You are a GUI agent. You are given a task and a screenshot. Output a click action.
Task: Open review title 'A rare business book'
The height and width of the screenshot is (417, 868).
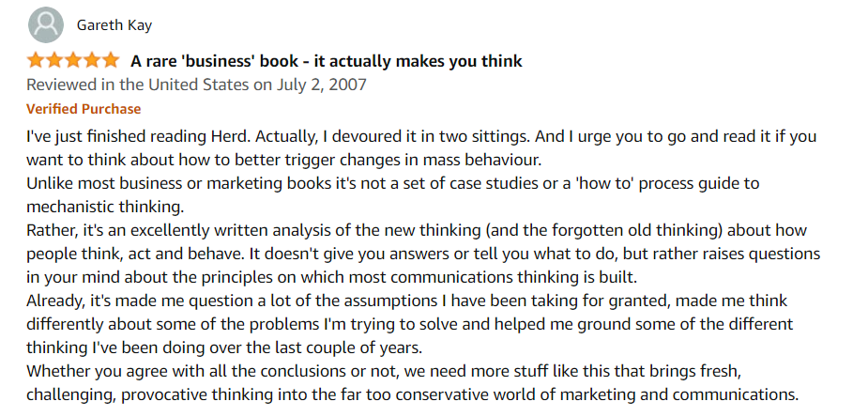tap(326, 61)
